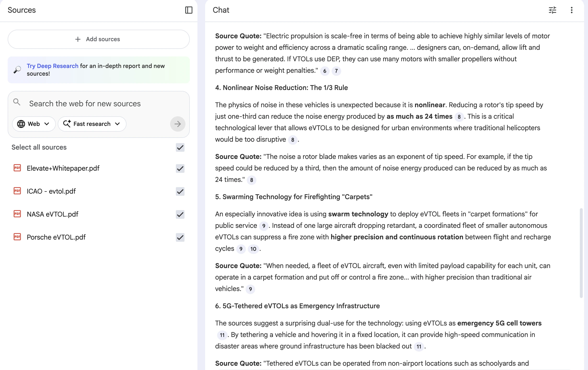Click the globe icon in the Web filter

pyautogui.click(x=21, y=124)
